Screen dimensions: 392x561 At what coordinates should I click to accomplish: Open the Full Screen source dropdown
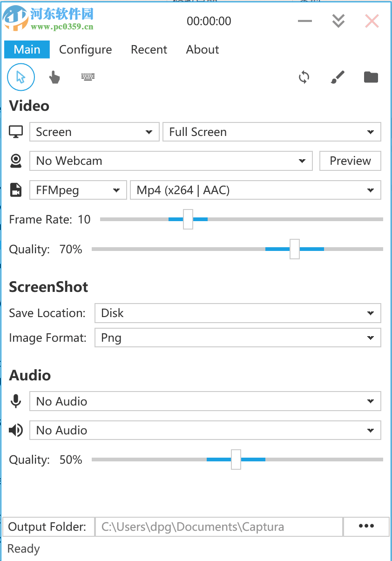pyautogui.click(x=271, y=132)
